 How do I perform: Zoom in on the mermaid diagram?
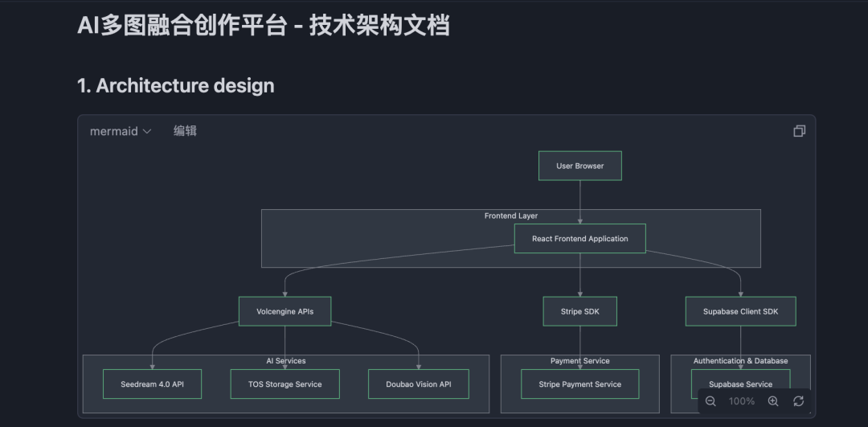(x=773, y=401)
